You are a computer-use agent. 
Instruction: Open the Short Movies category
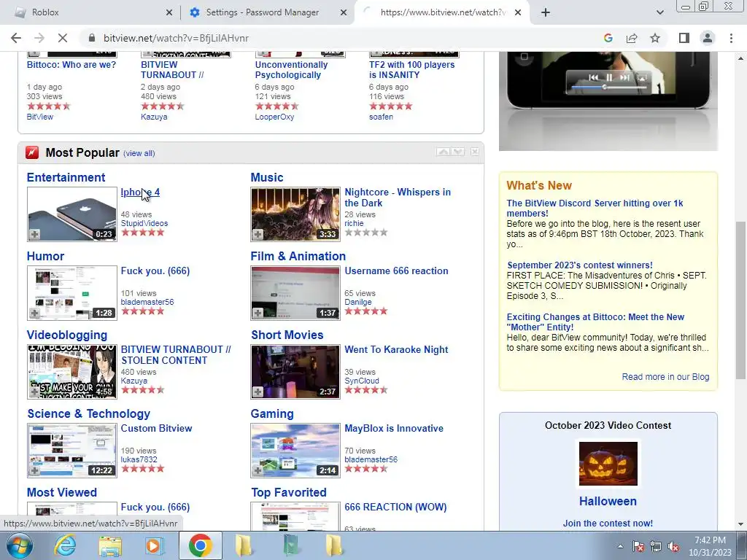click(287, 335)
